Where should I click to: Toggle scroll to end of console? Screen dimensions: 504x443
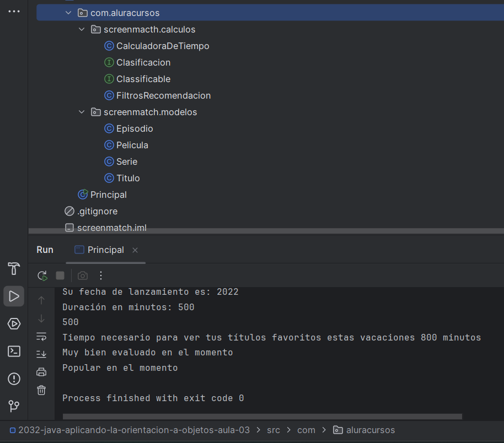[41, 354]
